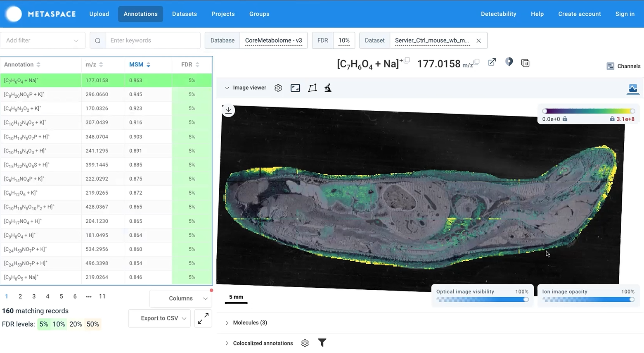Filter colocalized annotations with the funnel icon
This screenshot has height=353, width=644.
[322, 343]
